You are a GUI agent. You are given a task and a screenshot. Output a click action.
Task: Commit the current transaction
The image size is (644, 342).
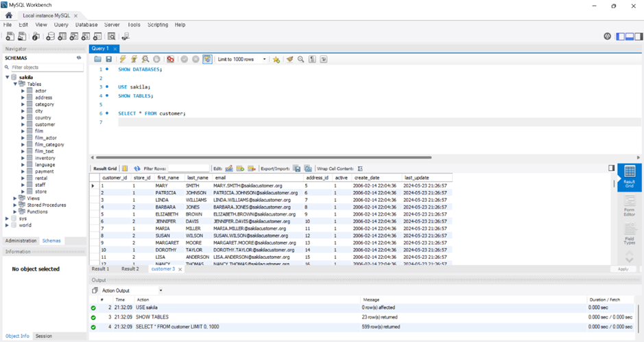point(184,59)
